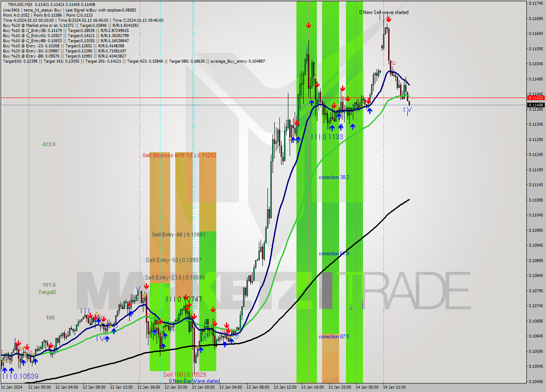Viewport: 546px width, 392px height.
Task: Click the black 0.11408 current price tag
Action: (535, 105)
